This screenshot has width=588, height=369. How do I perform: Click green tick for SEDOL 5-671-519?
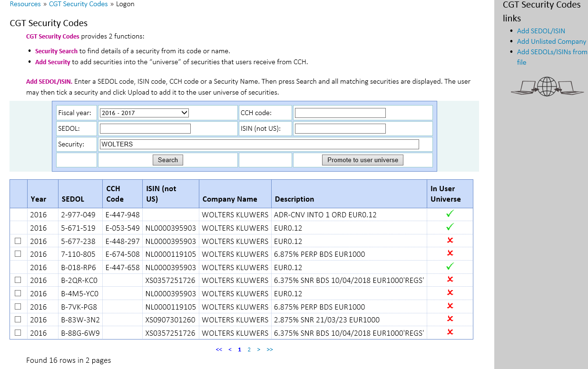click(450, 227)
